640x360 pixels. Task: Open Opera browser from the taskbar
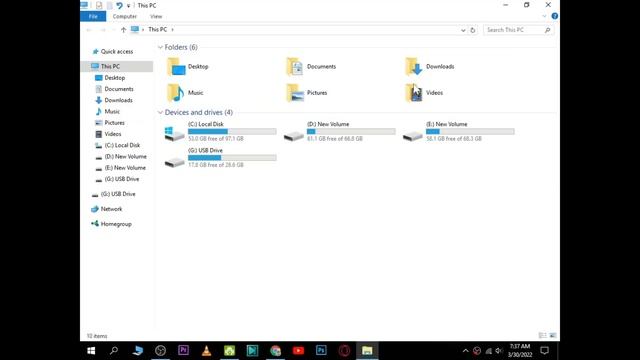344,351
